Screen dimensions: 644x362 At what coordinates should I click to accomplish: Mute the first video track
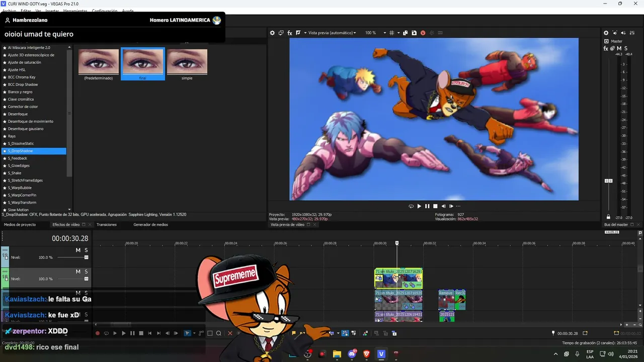tap(78, 250)
